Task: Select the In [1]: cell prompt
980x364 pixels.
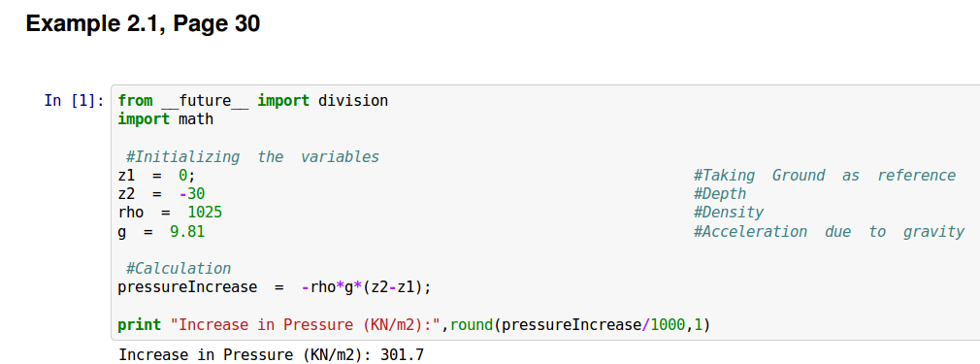Action: point(75,100)
